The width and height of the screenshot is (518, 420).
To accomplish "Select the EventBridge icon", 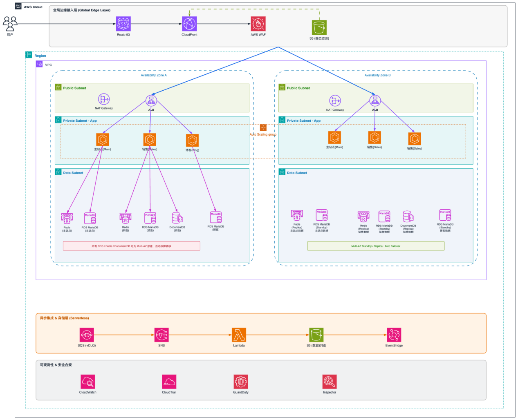I will 394,335.
